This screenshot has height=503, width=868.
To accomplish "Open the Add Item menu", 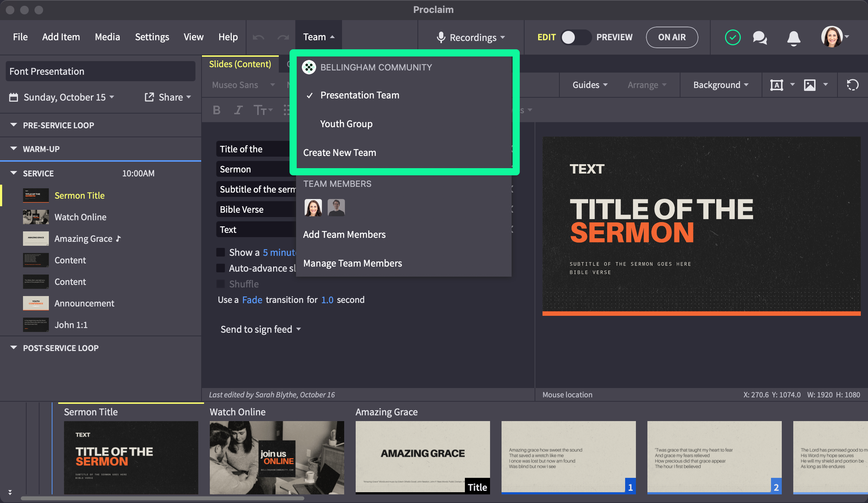I will click(61, 37).
